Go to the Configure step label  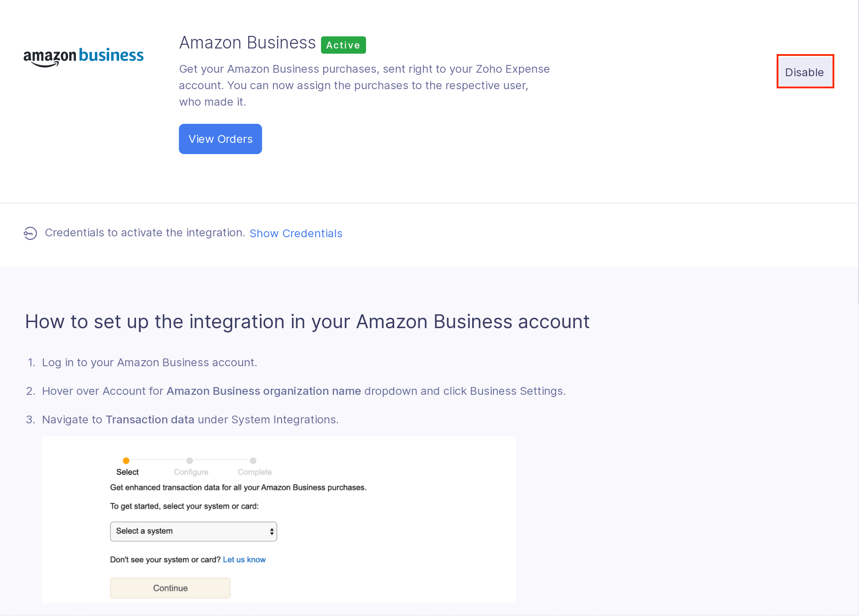point(191,472)
